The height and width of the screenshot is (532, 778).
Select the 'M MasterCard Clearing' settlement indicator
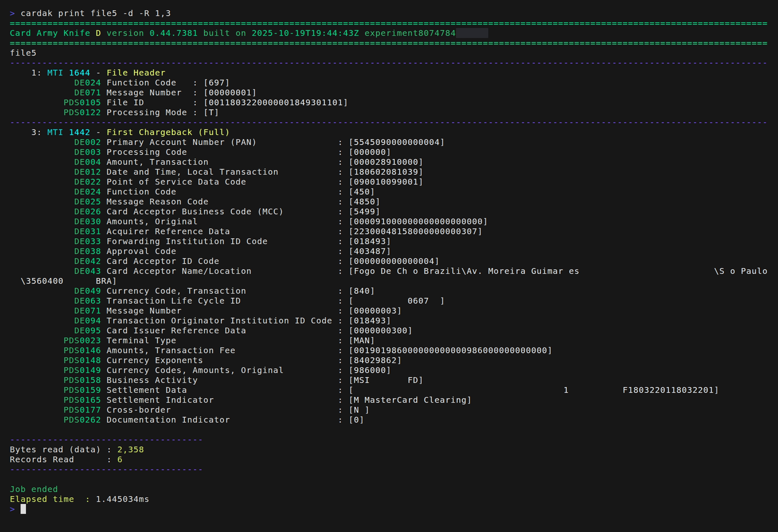point(410,400)
